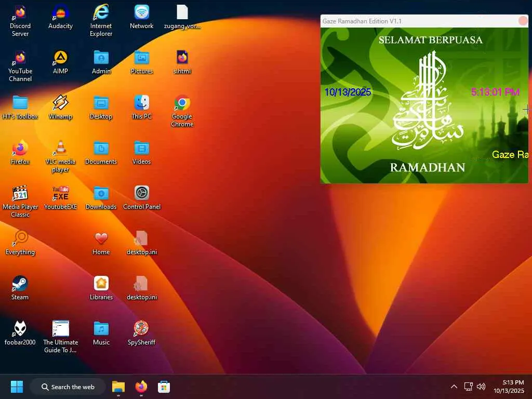Image resolution: width=532 pixels, height=399 pixels.
Task: Open the Libraries icon
Action: [101, 288]
